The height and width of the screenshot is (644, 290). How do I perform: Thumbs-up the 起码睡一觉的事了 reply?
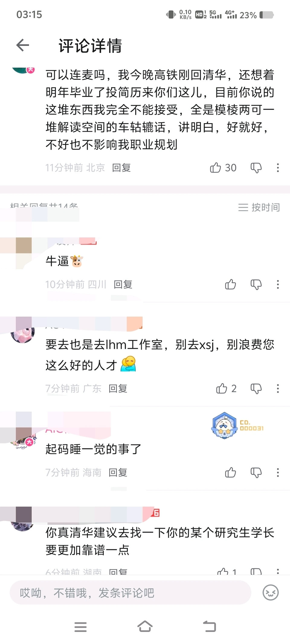tap(230, 473)
